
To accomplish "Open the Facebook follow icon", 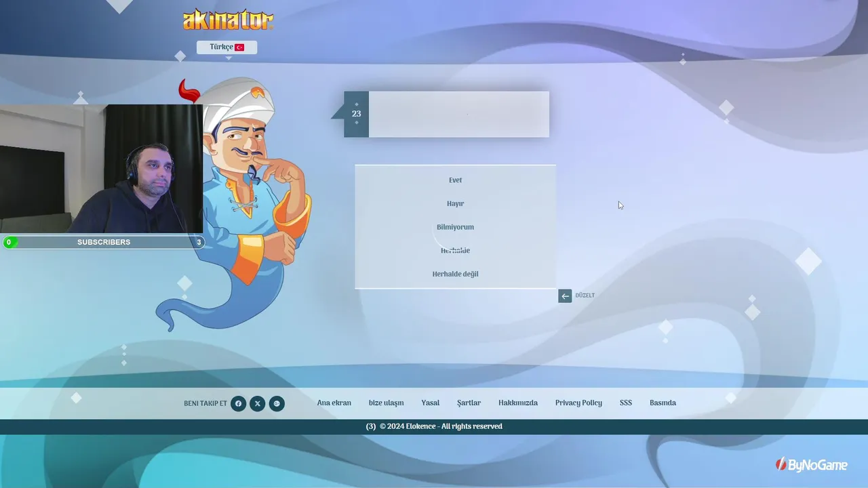I will pyautogui.click(x=238, y=404).
